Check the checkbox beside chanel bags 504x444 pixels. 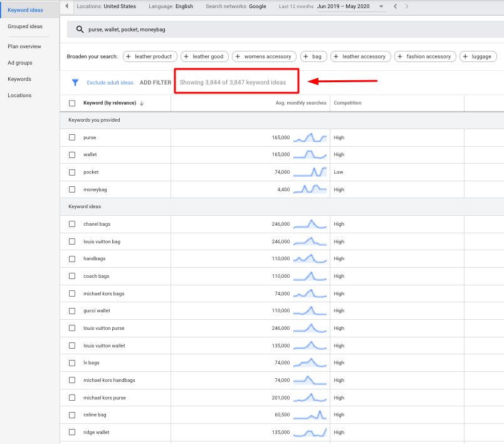tap(72, 224)
